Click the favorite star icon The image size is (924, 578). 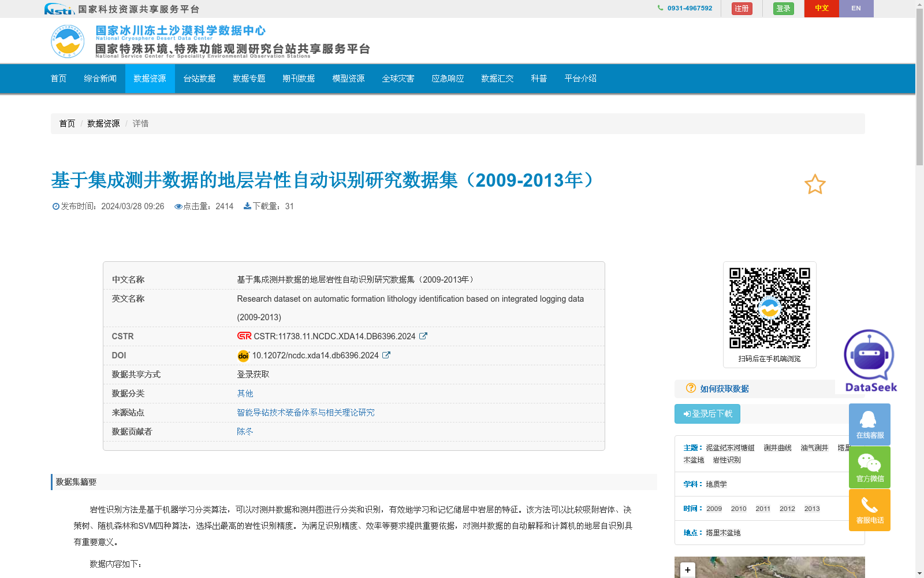815,184
